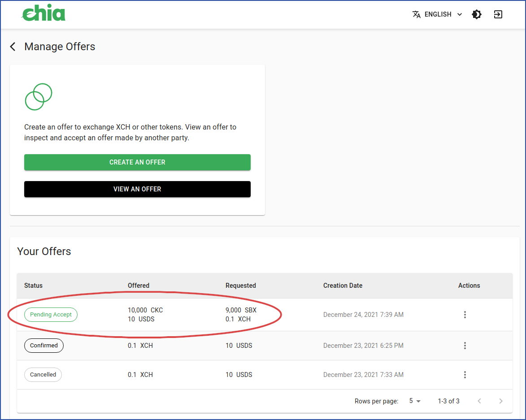The height and width of the screenshot is (420, 526).
Task: Toggle dark/light theme mode icon
Action: coord(476,14)
